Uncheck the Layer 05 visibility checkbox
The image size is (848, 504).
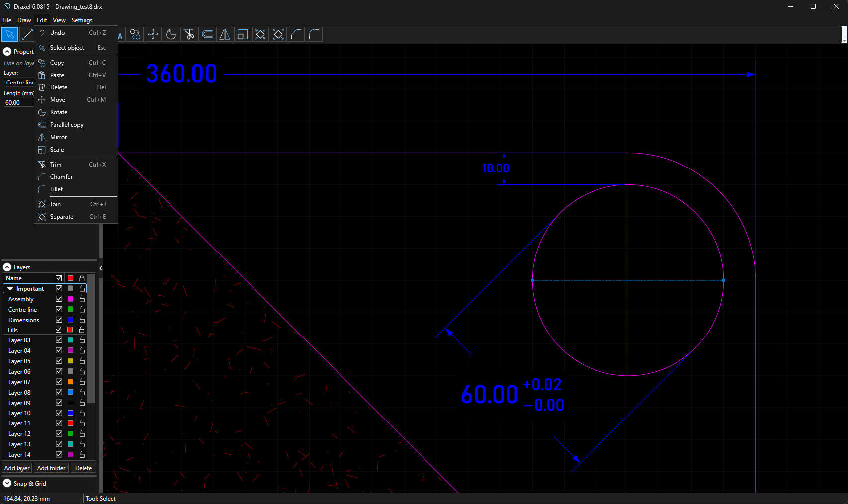coord(59,361)
